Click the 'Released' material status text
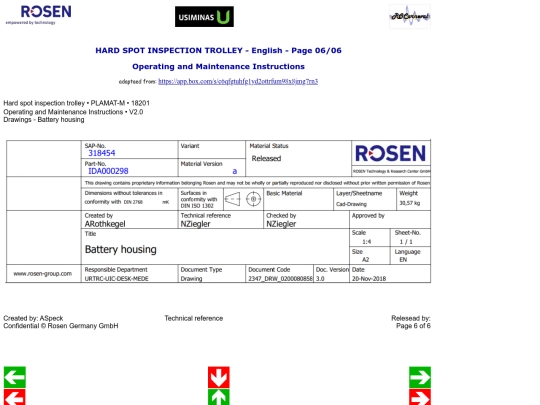540x405 pixels. pyautogui.click(x=266, y=158)
